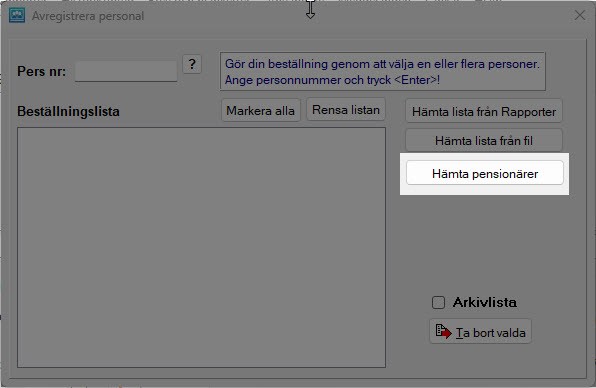
Task: Close the Avregistrera personal dialog
Action: click(x=580, y=15)
